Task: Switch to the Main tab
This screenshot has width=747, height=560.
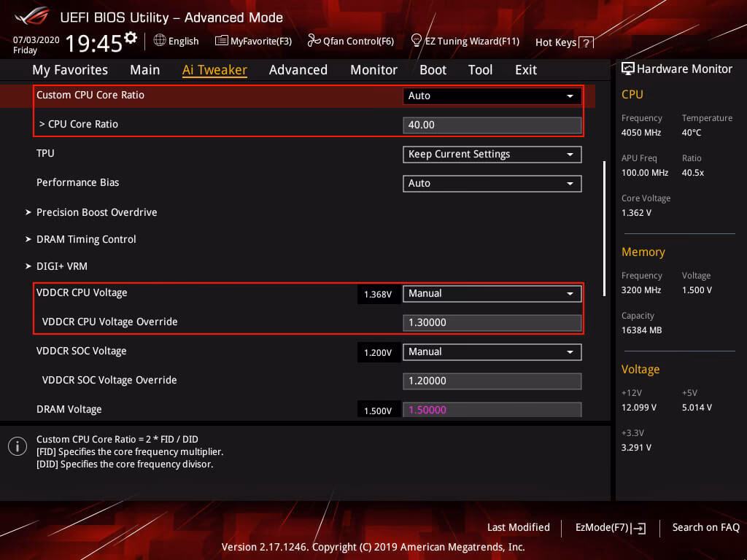Action: click(x=145, y=70)
